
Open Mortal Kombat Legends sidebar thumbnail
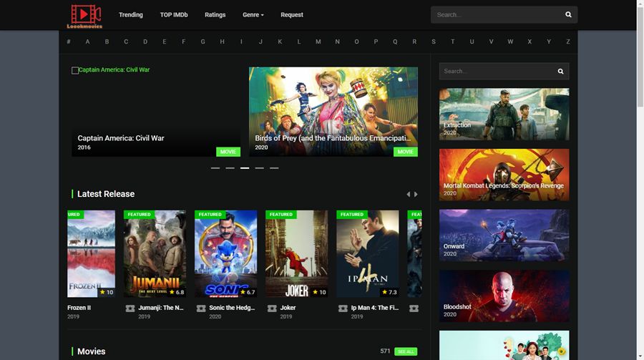point(504,175)
